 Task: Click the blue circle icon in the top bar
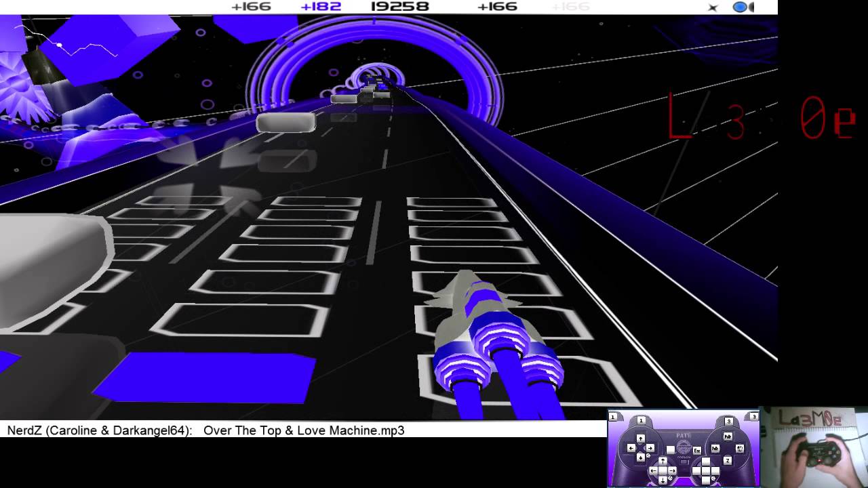tap(741, 7)
